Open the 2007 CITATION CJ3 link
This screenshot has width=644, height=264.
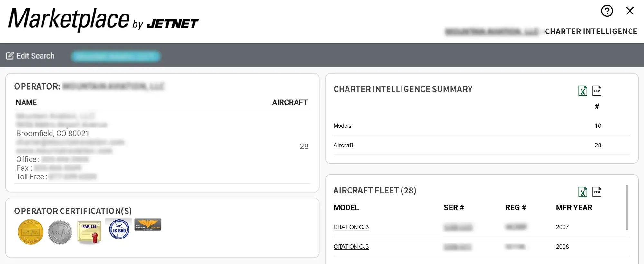click(x=351, y=227)
